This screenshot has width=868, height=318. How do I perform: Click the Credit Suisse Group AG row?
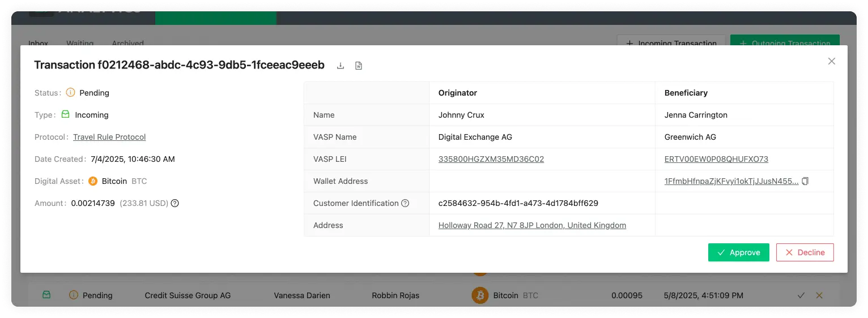pyautogui.click(x=188, y=295)
